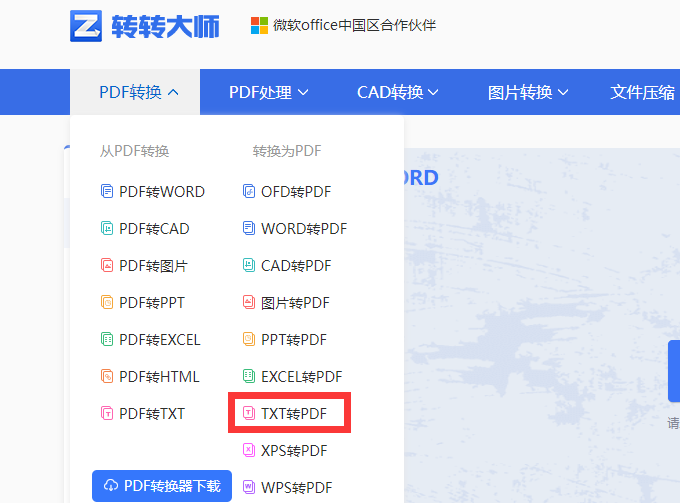Choose the PDF转TXT option
Screen dimensions: 680x503
pyautogui.click(x=143, y=414)
